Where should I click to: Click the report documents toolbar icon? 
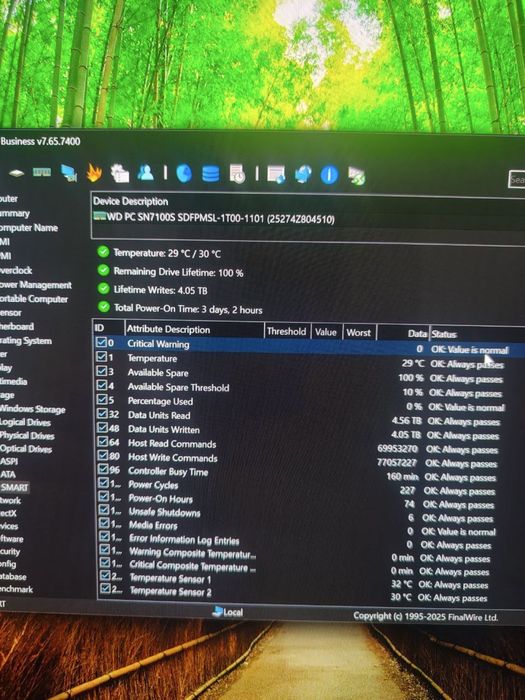[x=120, y=173]
